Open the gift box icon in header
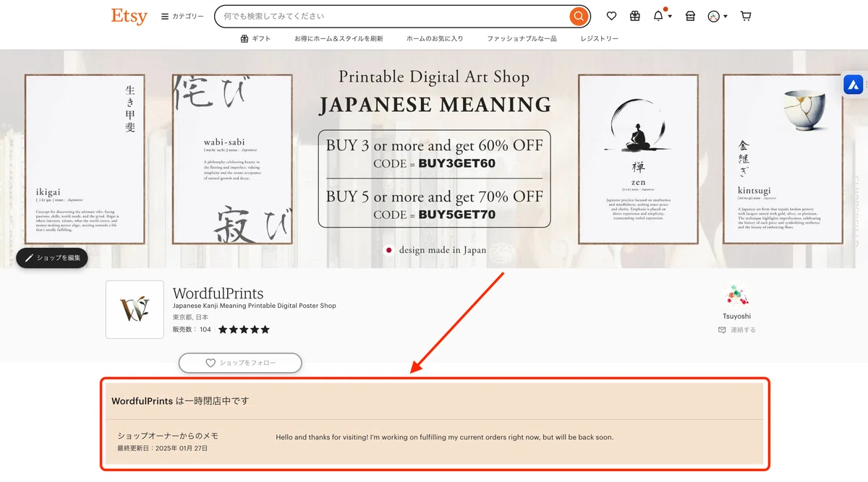This screenshot has height=482, width=868. click(635, 16)
